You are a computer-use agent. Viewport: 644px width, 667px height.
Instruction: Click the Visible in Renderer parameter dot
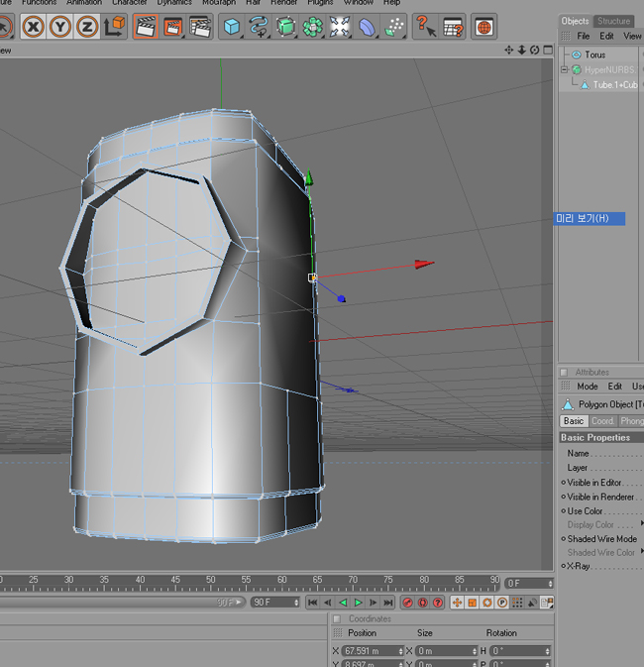click(563, 497)
